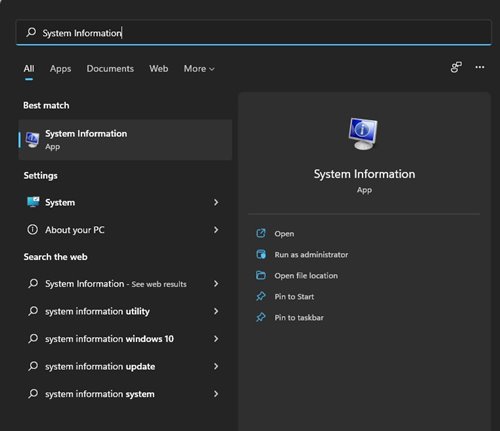Viewport: 500px width, 431px height.
Task: Click magnifier icon beside system information utility
Action: click(x=33, y=311)
